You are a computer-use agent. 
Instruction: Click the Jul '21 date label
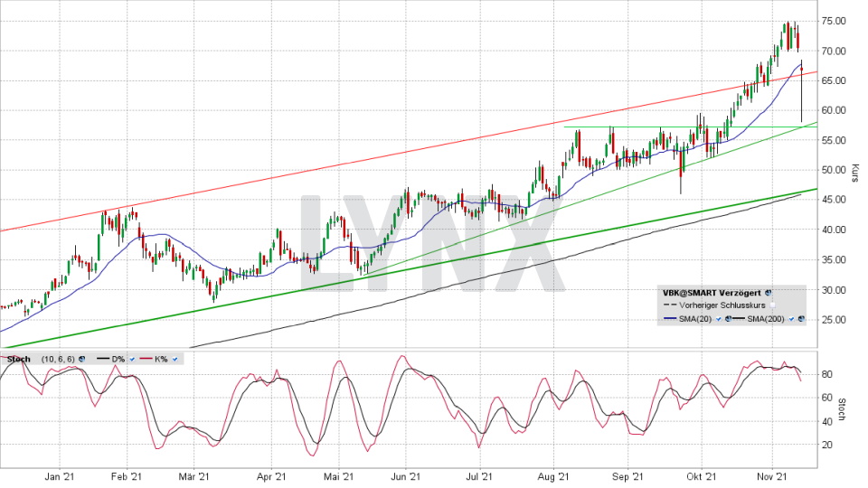click(x=479, y=476)
